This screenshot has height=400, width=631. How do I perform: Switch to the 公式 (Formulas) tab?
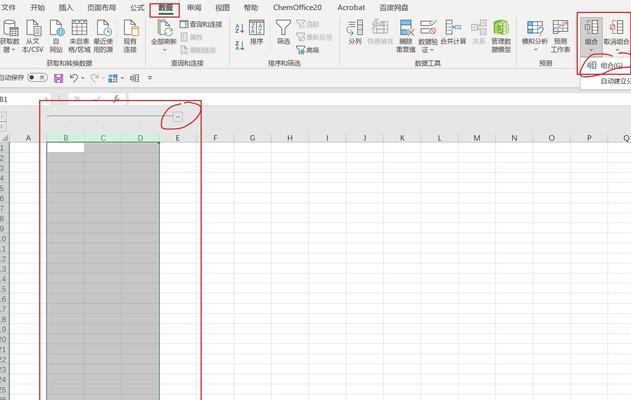[x=137, y=8]
